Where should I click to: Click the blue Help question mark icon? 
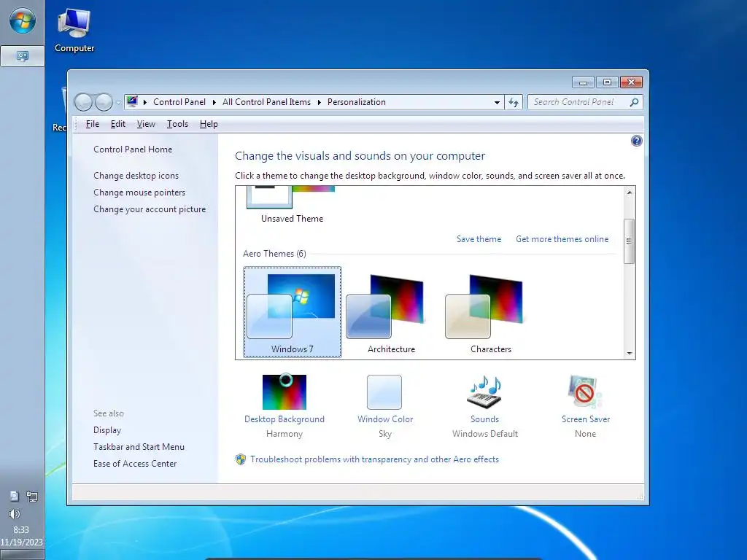[636, 141]
